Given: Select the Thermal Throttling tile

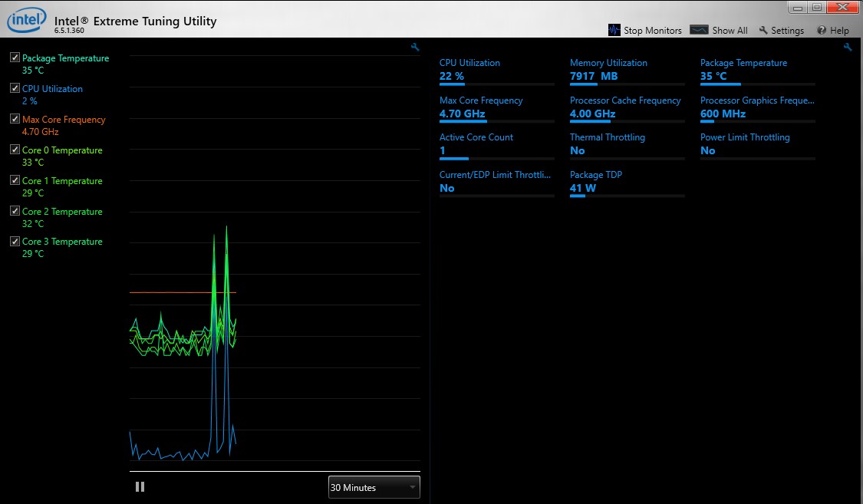Looking at the screenshot, I should [627, 146].
